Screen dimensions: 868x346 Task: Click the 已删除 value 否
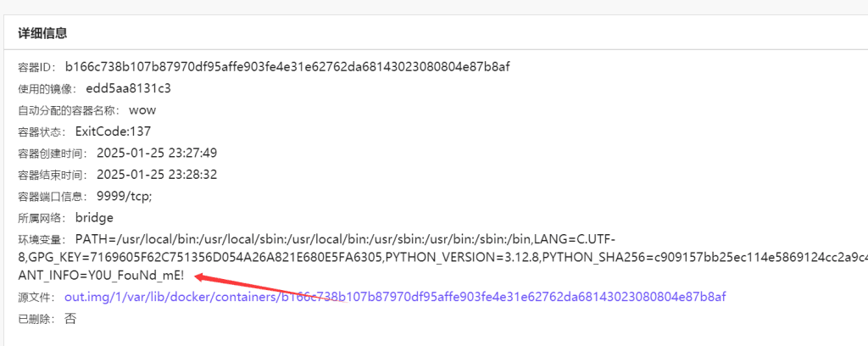coord(70,320)
